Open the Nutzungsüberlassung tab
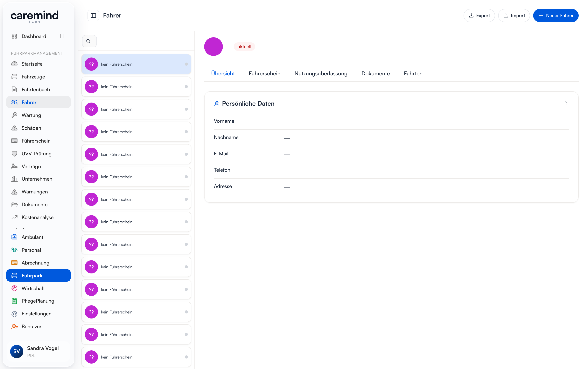The image size is (588, 369). (x=321, y=73)
